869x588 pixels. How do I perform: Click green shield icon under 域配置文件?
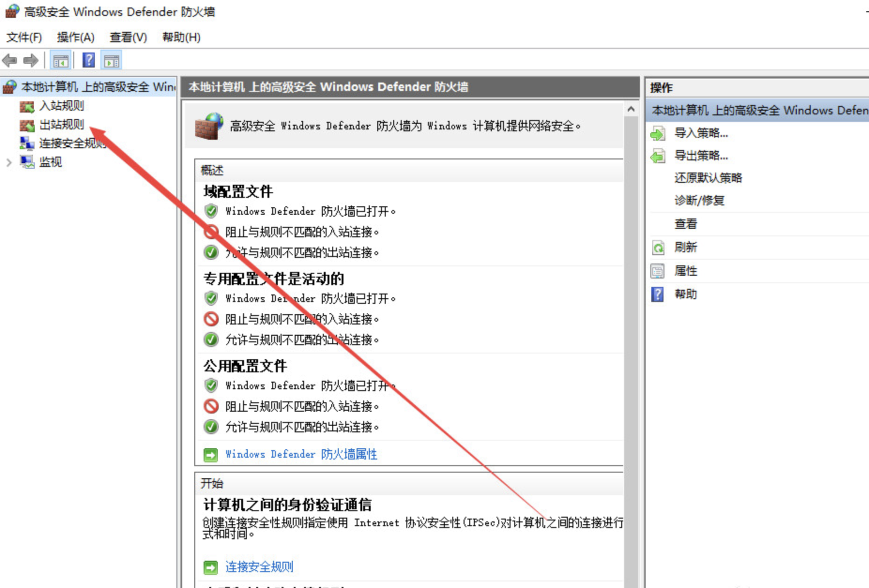point(211,211)
